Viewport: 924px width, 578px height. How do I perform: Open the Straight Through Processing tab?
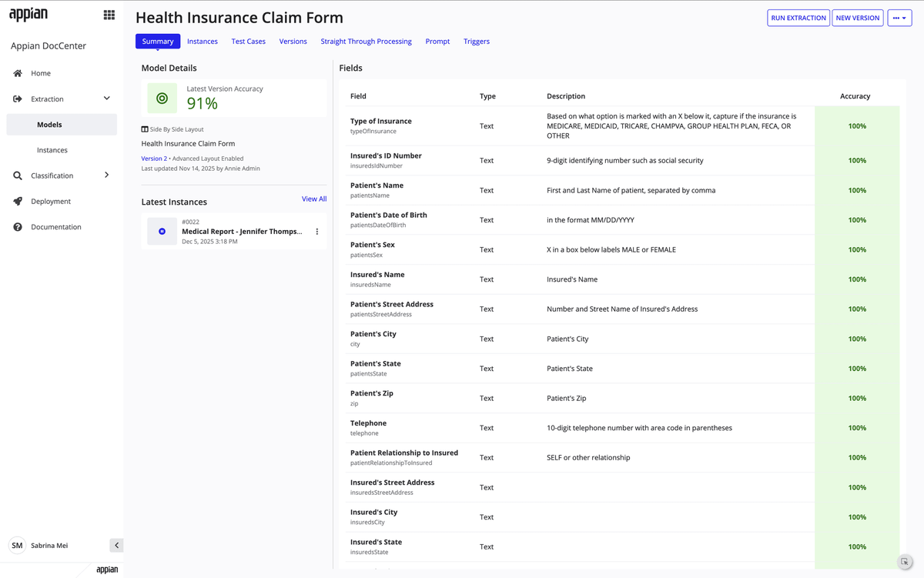coord(366,42)
